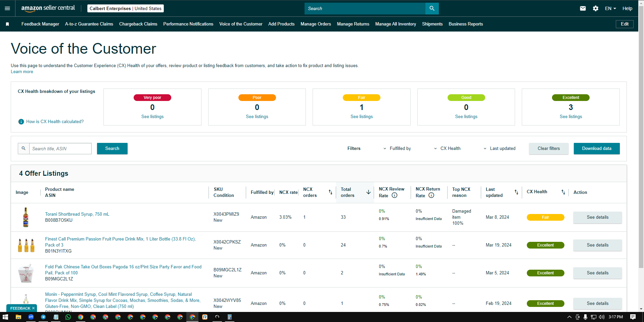Click the NCX Review Rate info icon
The width and height of the screenshot is (644, 322).
395,195
